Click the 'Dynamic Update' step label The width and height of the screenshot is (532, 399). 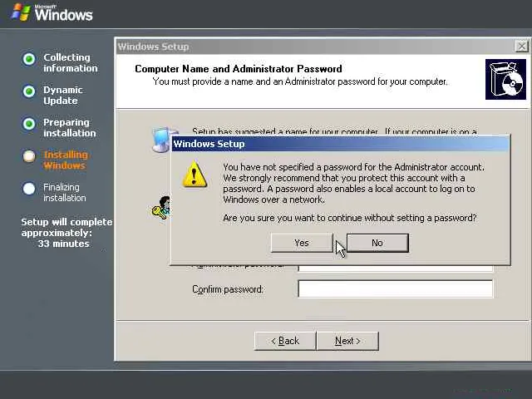pos(63,96)
